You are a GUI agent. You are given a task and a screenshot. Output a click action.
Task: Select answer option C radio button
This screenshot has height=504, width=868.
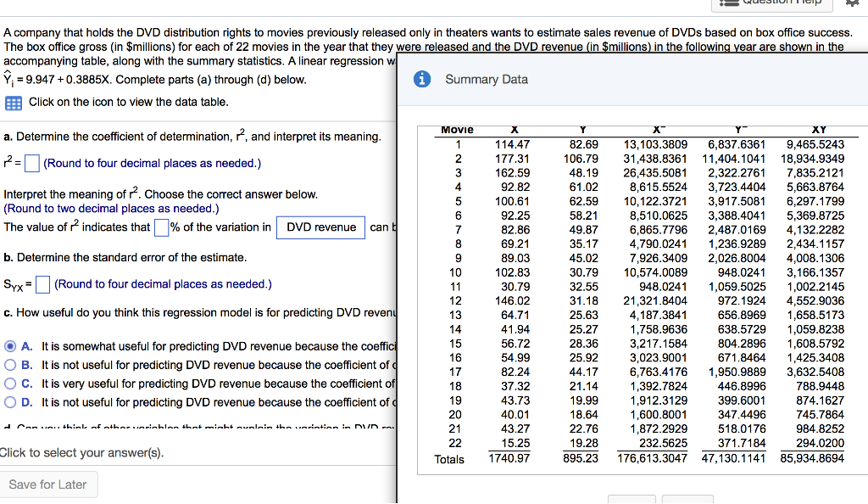click(10, 384)
